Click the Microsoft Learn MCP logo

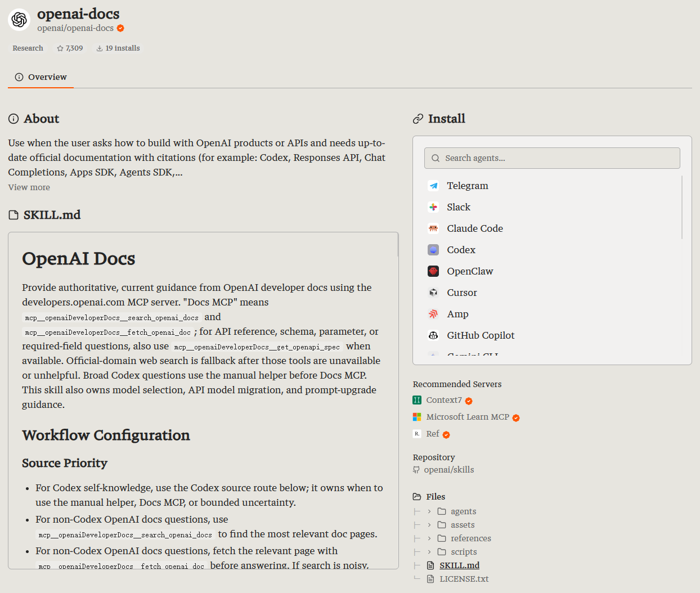point(417,417)
